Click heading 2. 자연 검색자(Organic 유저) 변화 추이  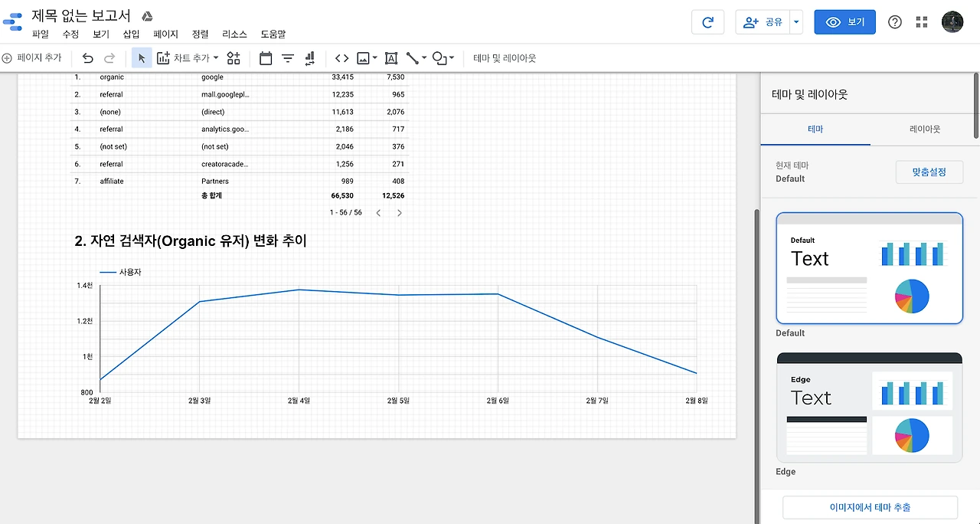[191, 241]
